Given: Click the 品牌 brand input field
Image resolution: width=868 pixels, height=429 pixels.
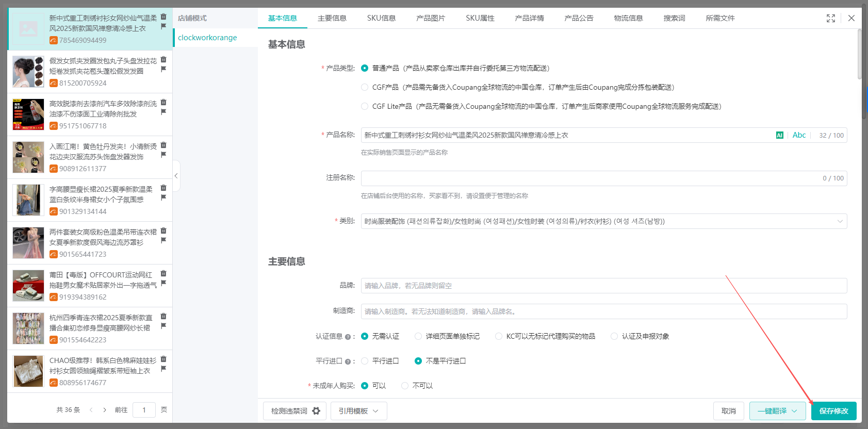Looking at the screenshot, I should click(x=603, y=286).
